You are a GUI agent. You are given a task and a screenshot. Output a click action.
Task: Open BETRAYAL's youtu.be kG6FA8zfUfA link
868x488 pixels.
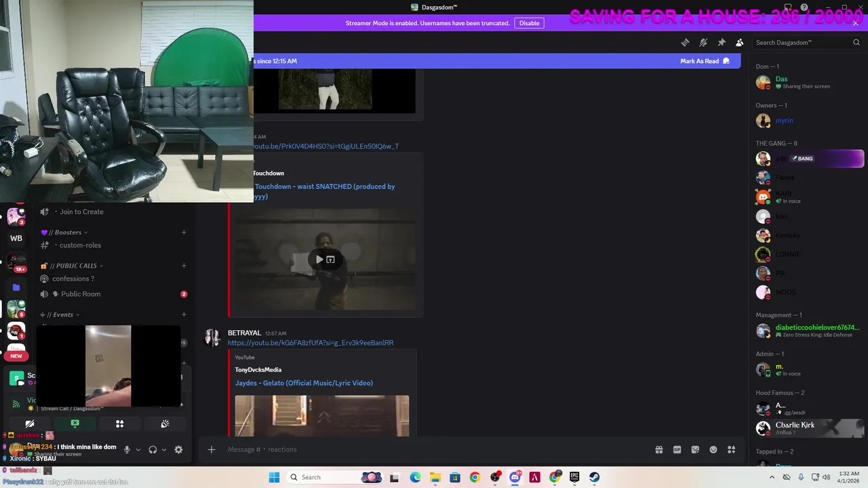(x=311, y=343)
